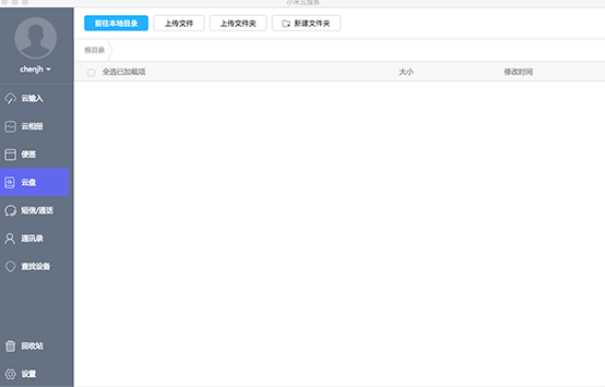
Task: Open the 回收站 recycle bin
Action: click(x=35, y=346)
